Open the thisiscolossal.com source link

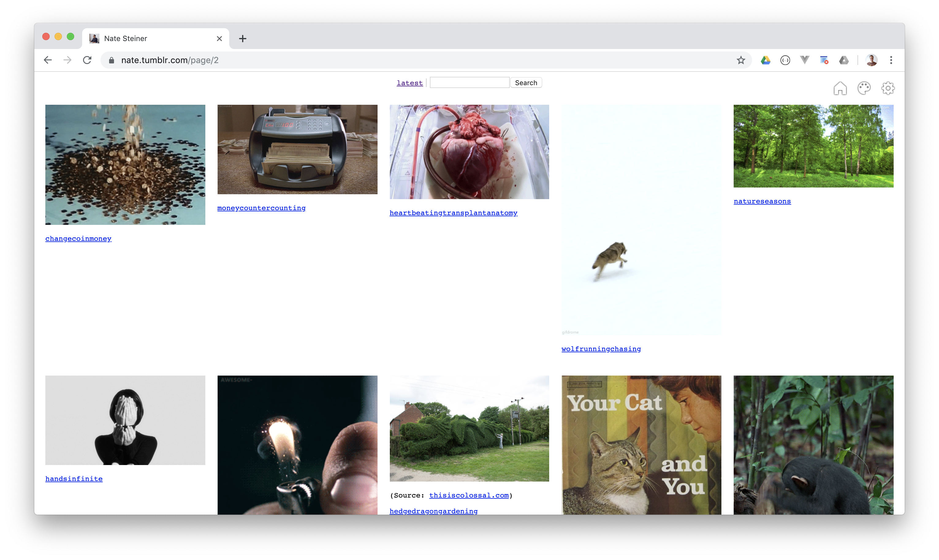[469, 495]
